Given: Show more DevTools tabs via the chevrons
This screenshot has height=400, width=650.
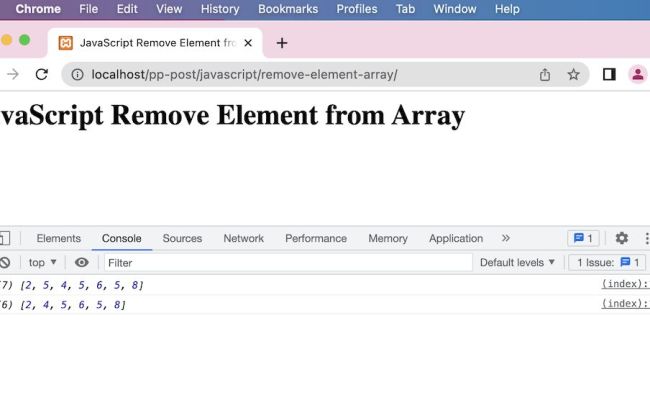Looking at the screenshot, I should (x=505, y=238).
